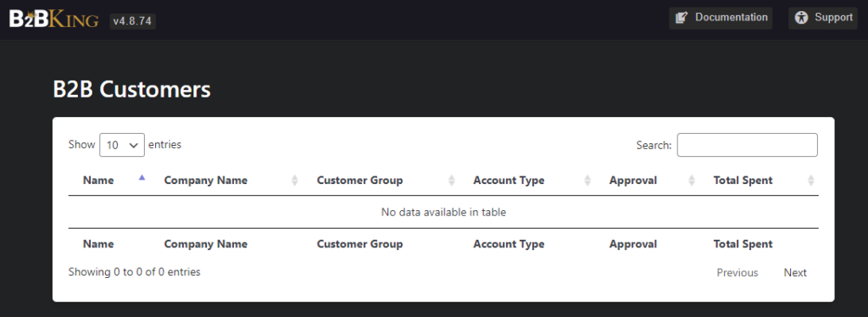The height and width of the screenshot is (317, 868).
Task: Open the Support page button
Action: click(x=822, y=18)
